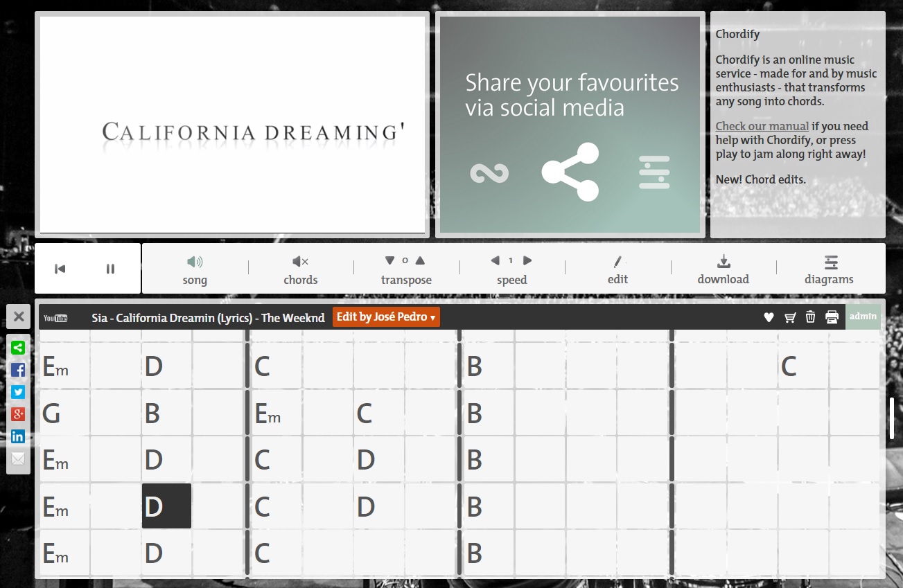Viewport: 903px width, 588px height.
Task: Click the speed value 1
Action: [511, 260]
